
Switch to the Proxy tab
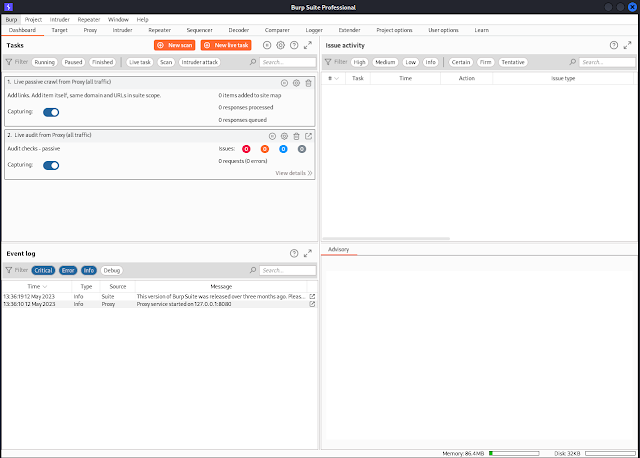90,30
